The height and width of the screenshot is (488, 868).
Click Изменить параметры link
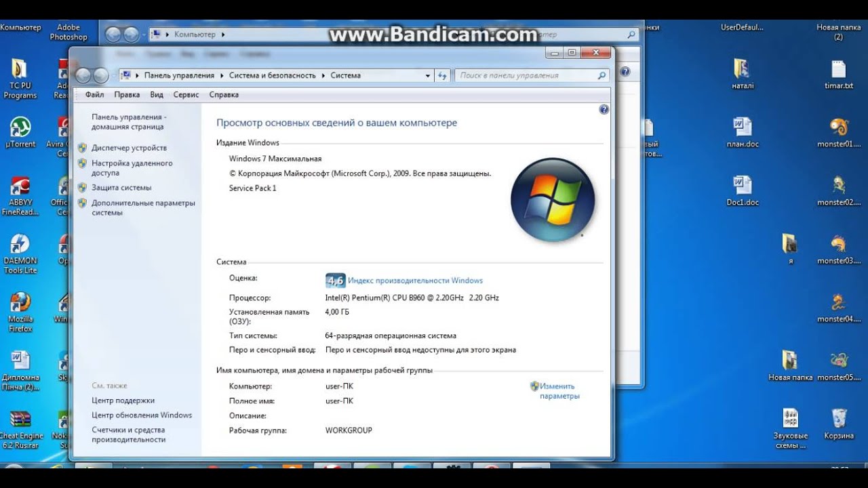click(559, 391)
